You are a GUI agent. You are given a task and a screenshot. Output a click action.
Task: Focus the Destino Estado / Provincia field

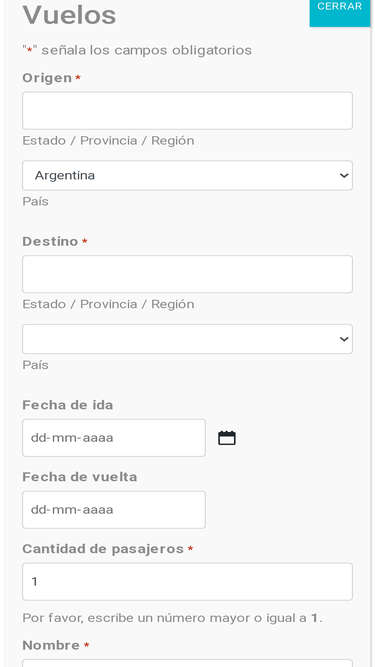click(187, 274)
